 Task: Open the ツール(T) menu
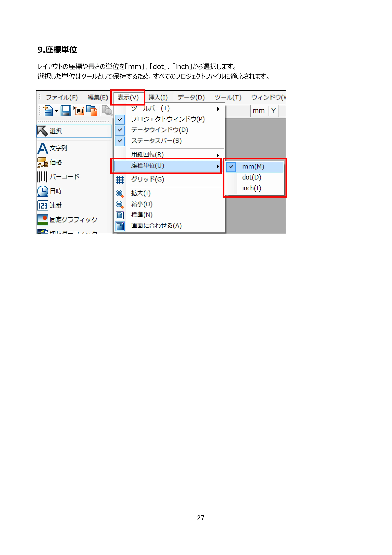(228, 98)
